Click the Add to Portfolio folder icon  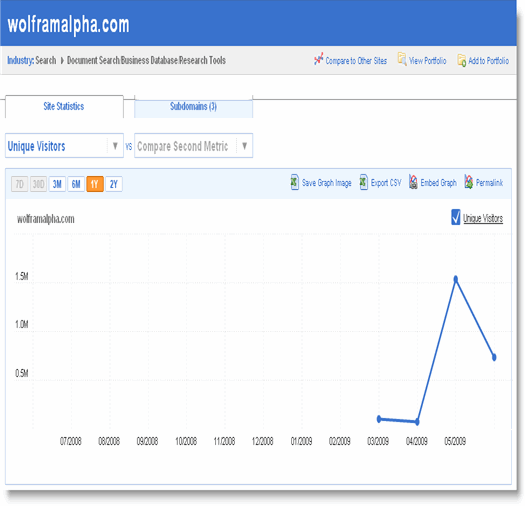pos(462,60)
